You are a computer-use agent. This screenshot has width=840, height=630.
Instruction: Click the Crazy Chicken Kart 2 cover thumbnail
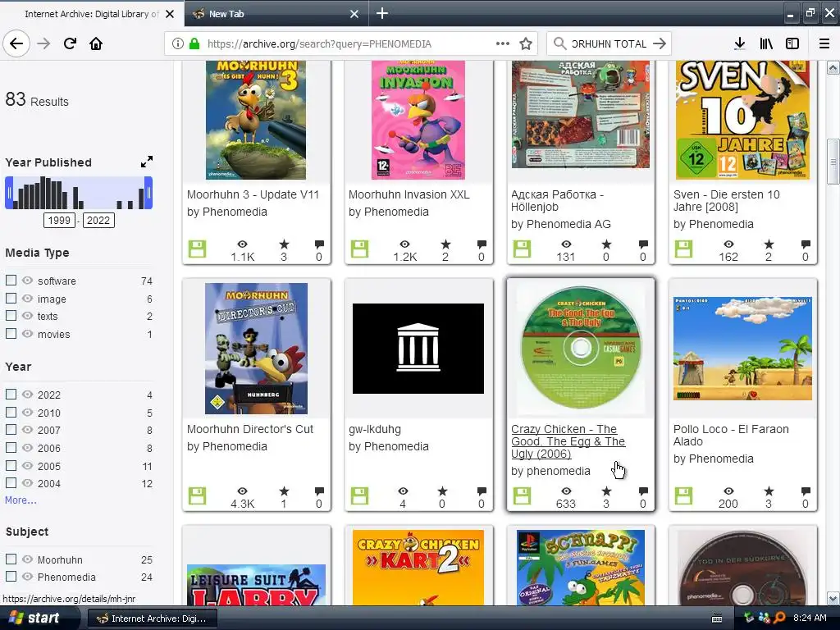418,568
